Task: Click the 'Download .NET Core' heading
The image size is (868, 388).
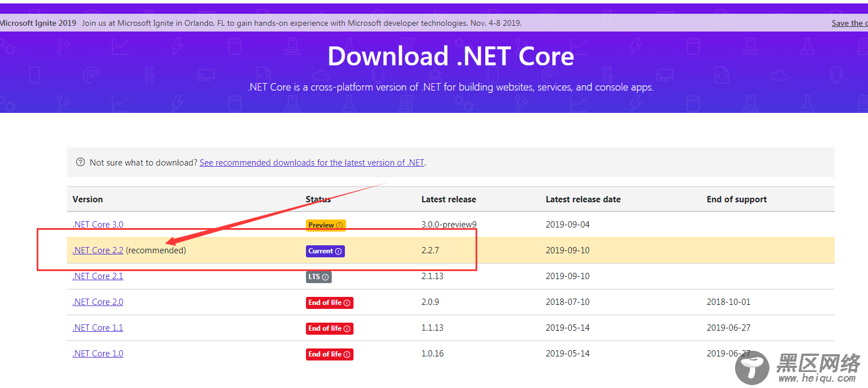Action: coord(451,56)
